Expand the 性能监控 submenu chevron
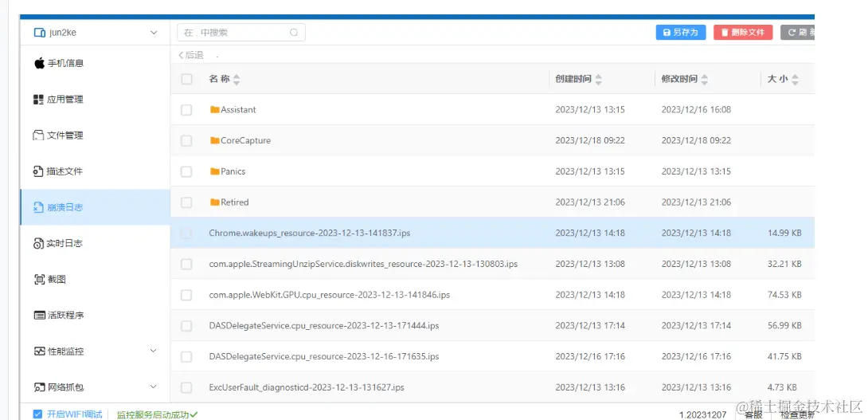Viewport: 868px width, 420px height. (x=154, y=351)
